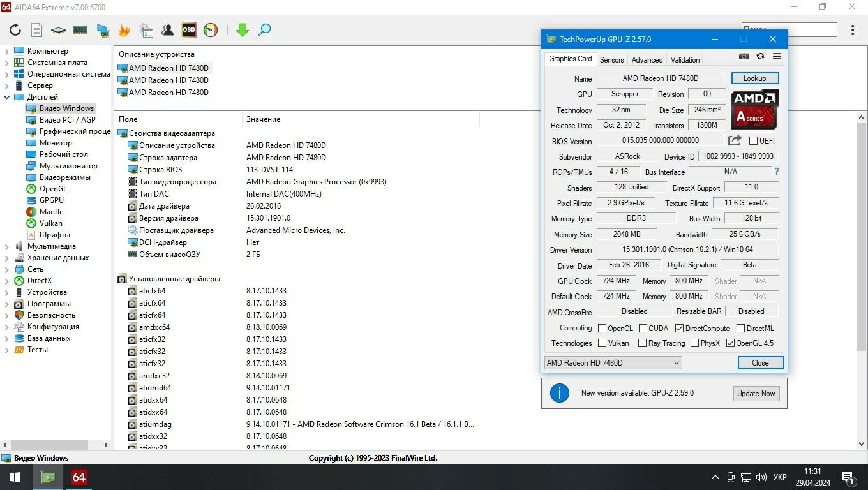Image resolution: width=868 pixels, height=490 pixels.
Task: Select the Шрифты item in tree
Action: click(x=54, y=235)
